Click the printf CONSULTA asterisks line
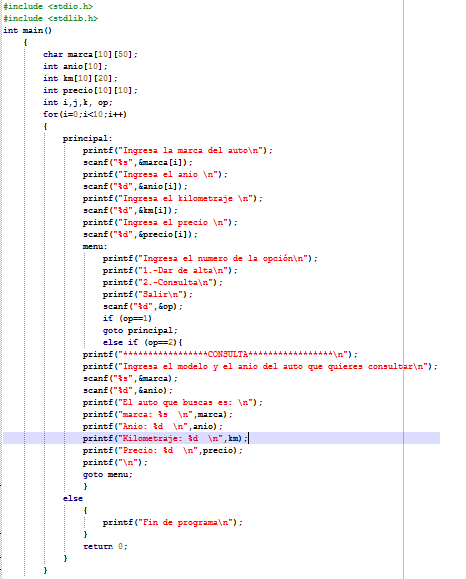 coord(220,354)
